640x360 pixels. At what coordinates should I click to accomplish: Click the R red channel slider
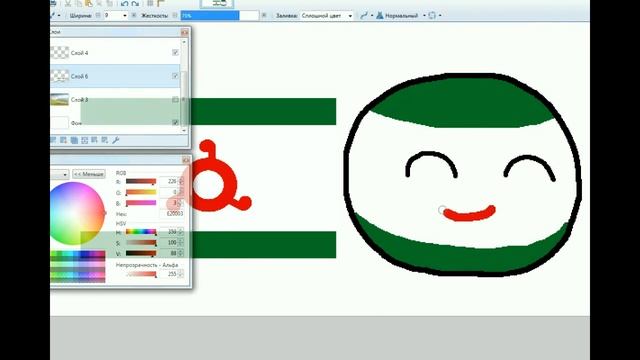coord(141,181)
